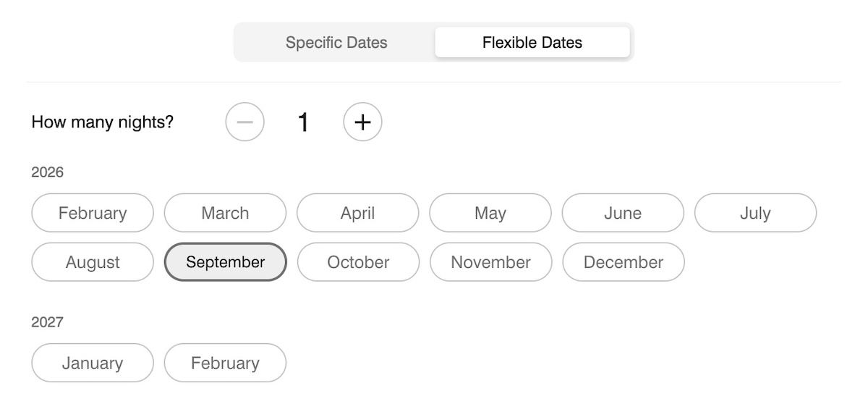Select the Flexible Dates tab
868x399 pixels.
pos(532,43)
